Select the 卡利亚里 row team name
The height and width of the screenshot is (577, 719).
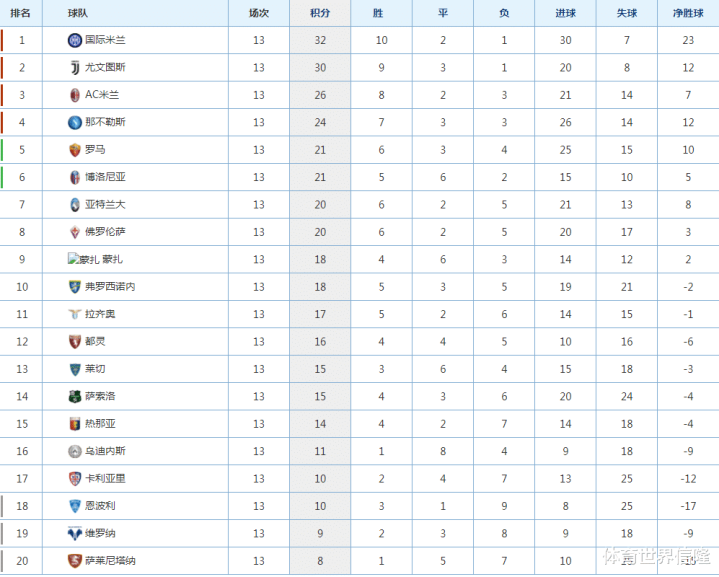[105, 478]
